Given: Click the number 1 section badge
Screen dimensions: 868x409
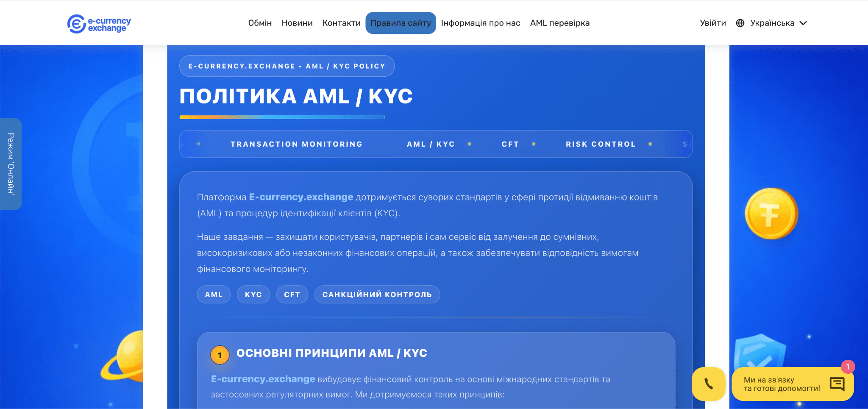Looking at the screenshot, I should click(220, 355).
